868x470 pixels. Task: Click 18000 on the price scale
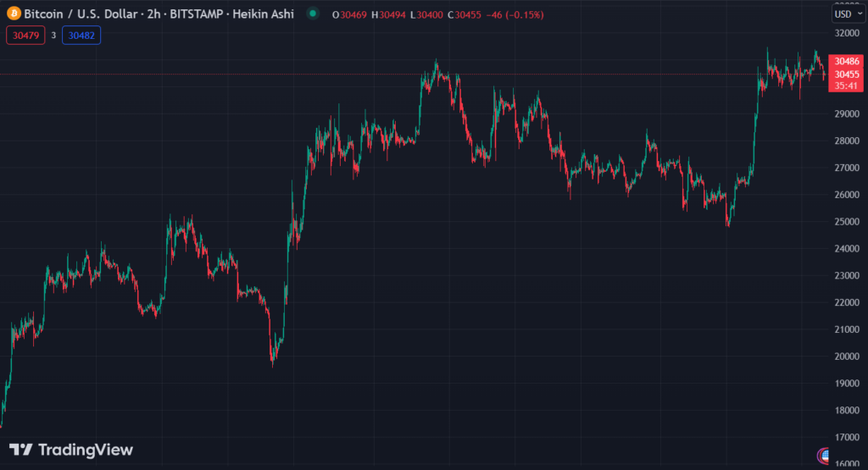coord(847,410)
